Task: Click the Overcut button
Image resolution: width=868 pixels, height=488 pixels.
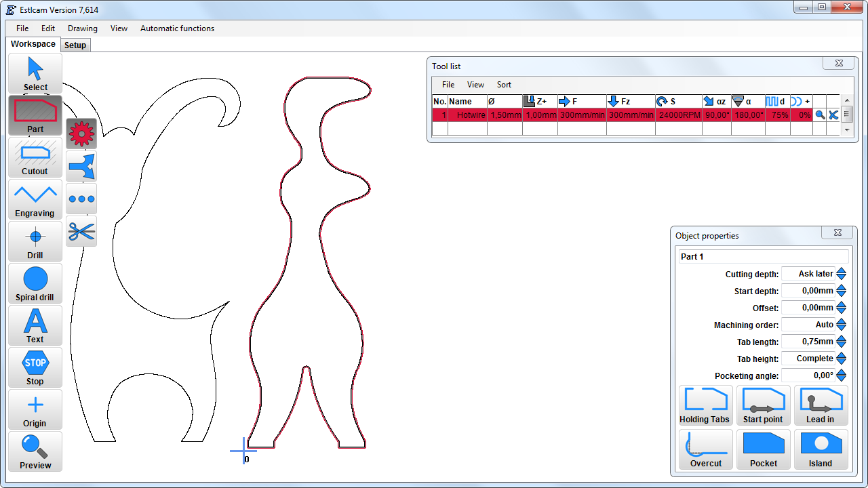Action: pos(706,449)
